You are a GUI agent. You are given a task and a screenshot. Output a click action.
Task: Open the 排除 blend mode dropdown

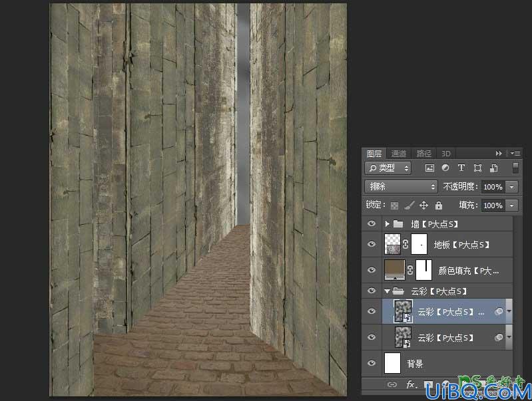point(401,186)
